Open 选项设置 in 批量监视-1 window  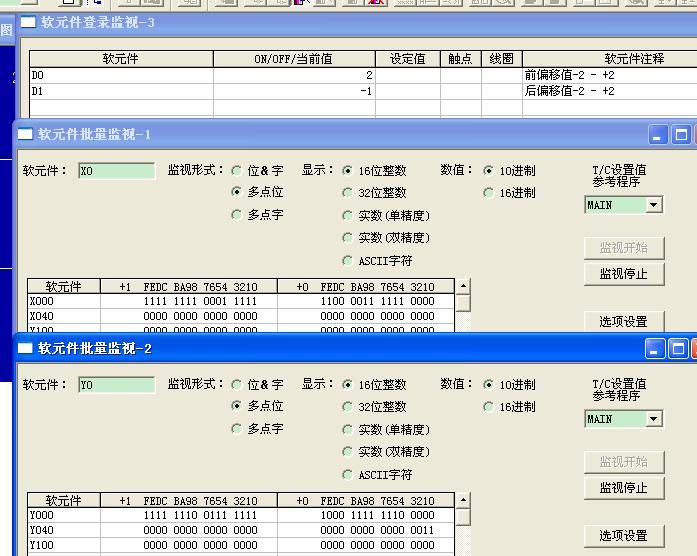[x=623, y=322]
